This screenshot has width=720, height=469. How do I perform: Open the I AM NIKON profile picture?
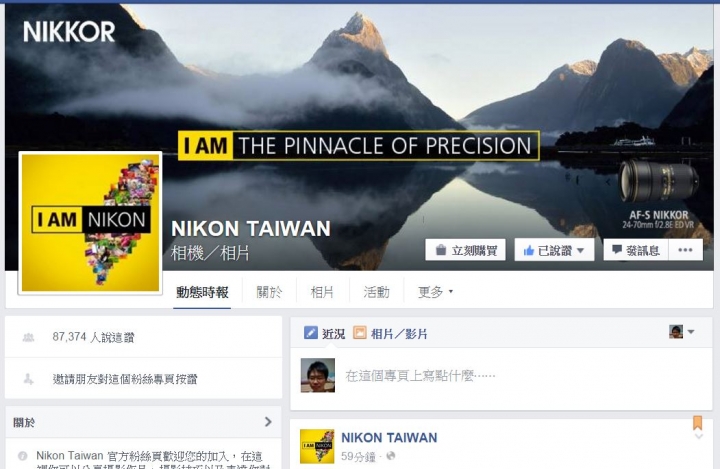pyautogui.click(x=90, y=223)
